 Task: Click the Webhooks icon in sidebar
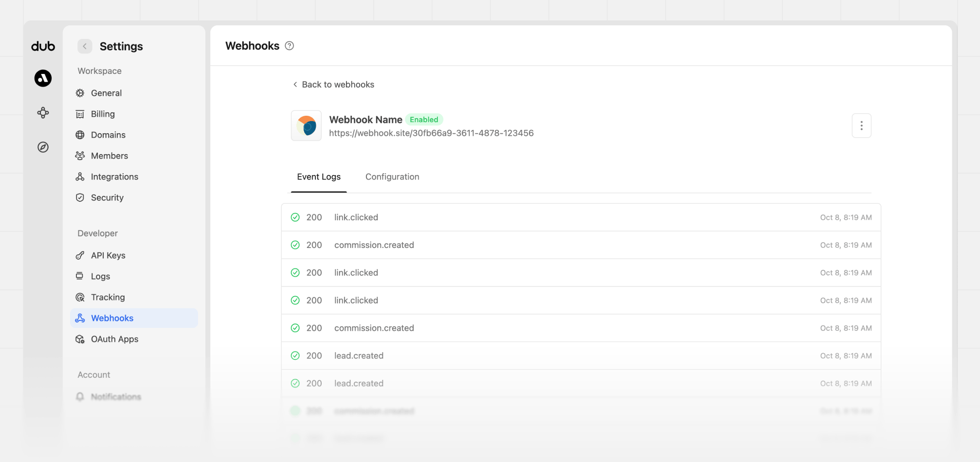pos(80,318)
